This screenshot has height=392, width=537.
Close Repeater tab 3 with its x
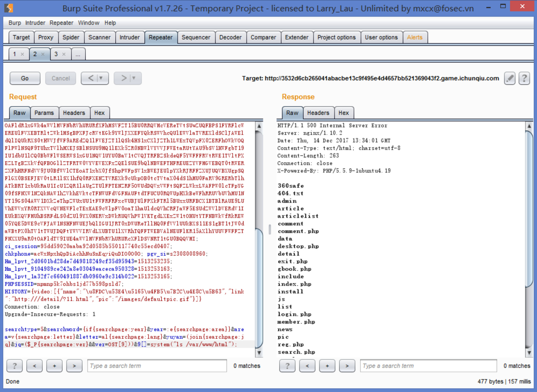(x=64, y=54)
